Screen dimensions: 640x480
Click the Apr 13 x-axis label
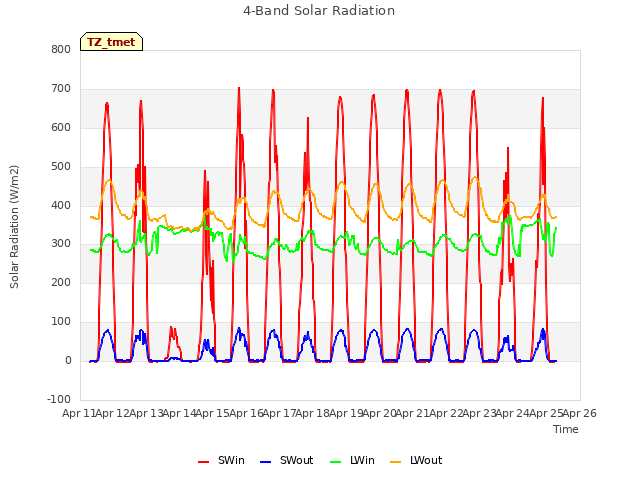[x=146, y=413]
